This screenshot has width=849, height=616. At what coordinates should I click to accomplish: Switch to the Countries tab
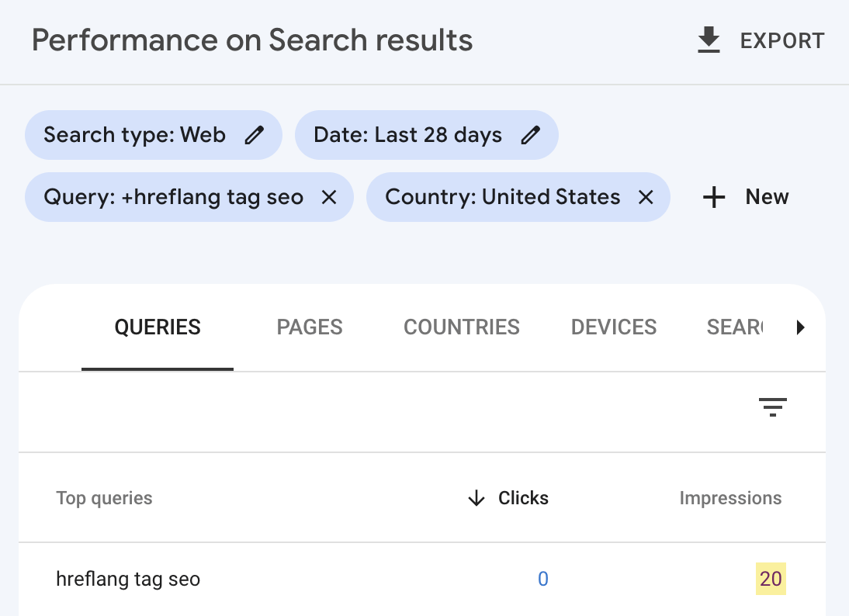tap(461, 327)
